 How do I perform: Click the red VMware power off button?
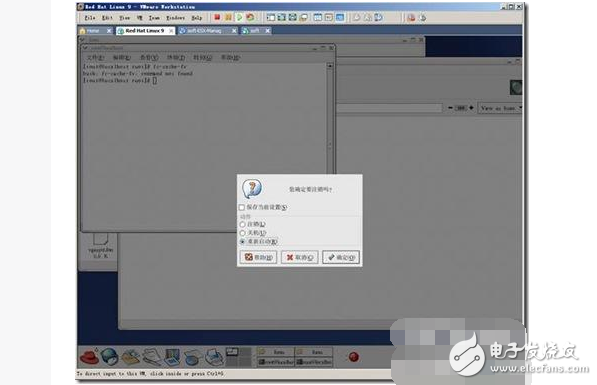217,18
